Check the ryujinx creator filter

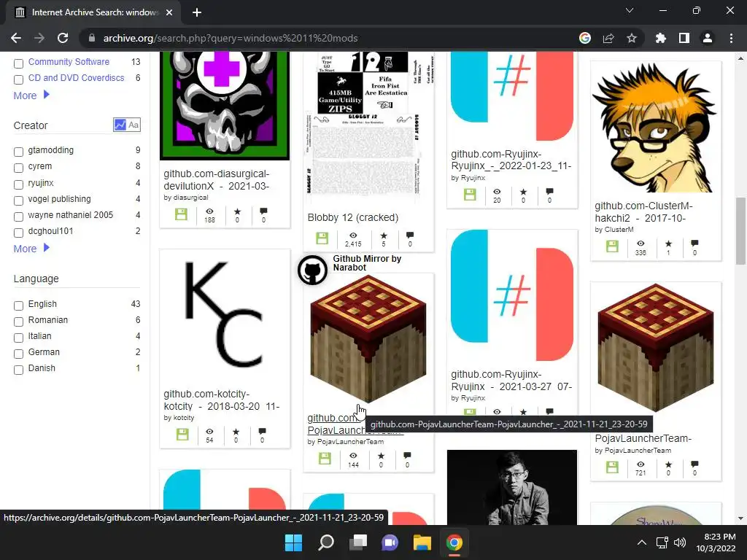pos(18,184)
